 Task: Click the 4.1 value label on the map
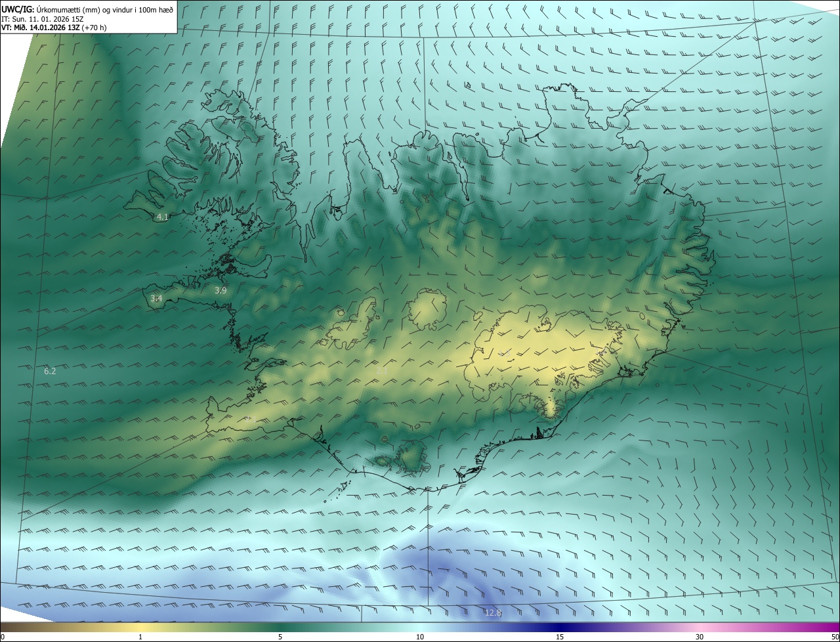(162, 217)
